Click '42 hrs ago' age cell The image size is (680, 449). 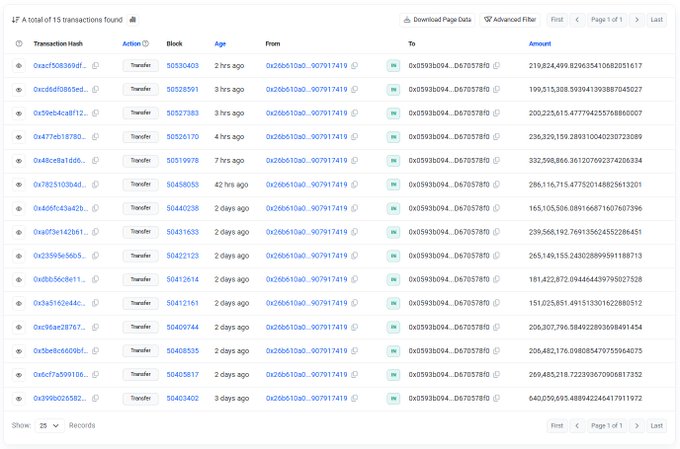click(x=231, y=184)
